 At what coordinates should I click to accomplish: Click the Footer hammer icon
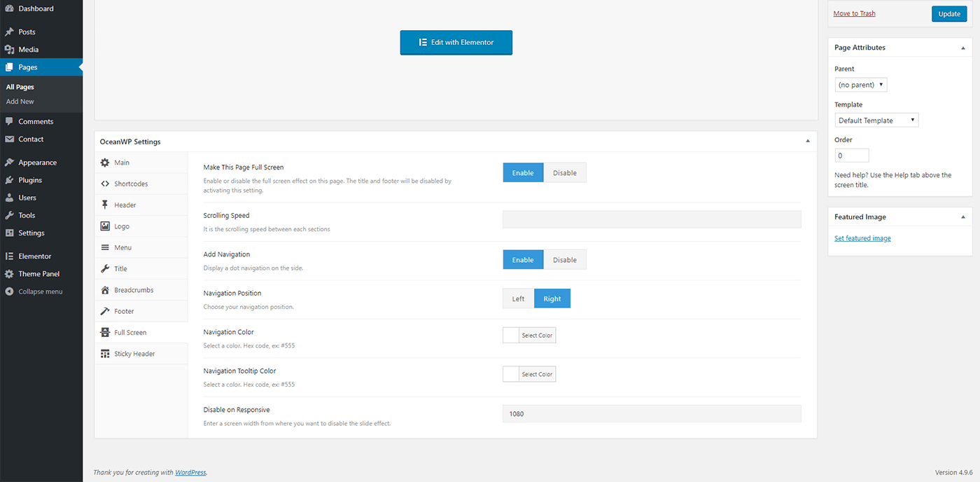point(105,311)
